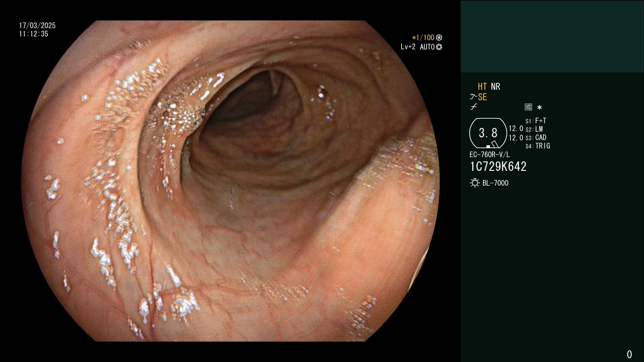
Task: Click the date 17/03/2025
Action: (x=37, y=25)
